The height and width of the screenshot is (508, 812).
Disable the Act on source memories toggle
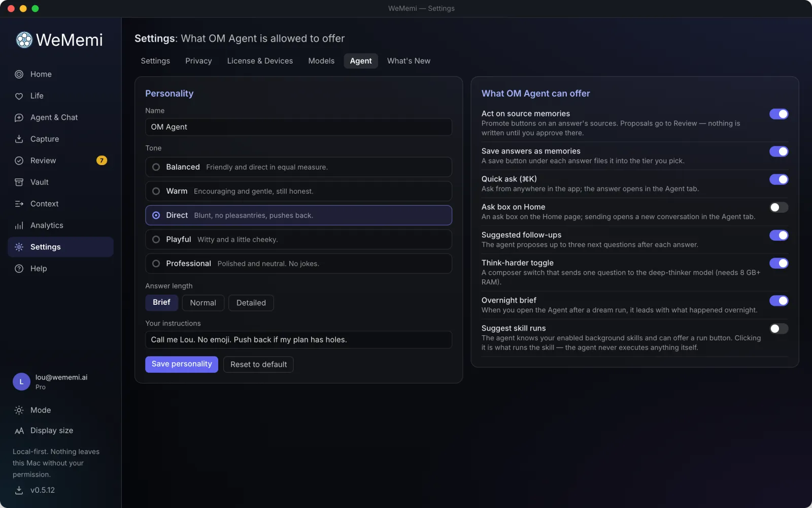779,114
